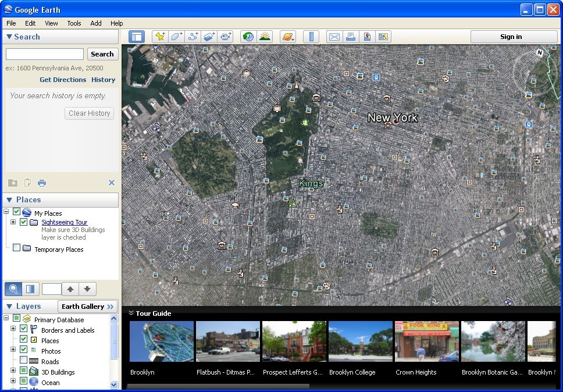Collapse the Places panel
The height and width of the screenshot is (392, 563).
coord(8,199)
